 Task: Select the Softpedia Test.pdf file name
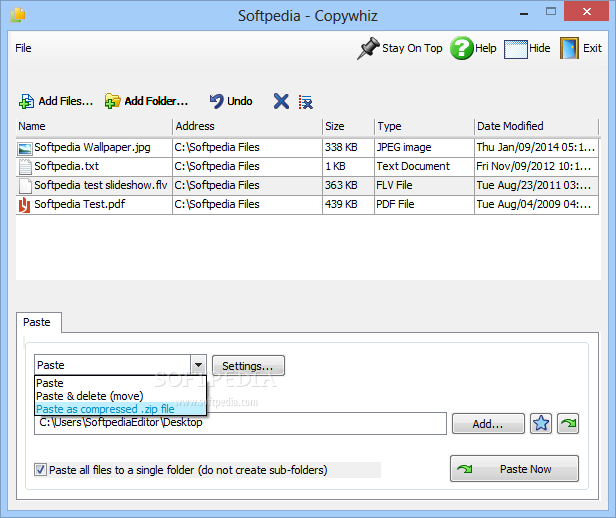click(x=79, y=204)
